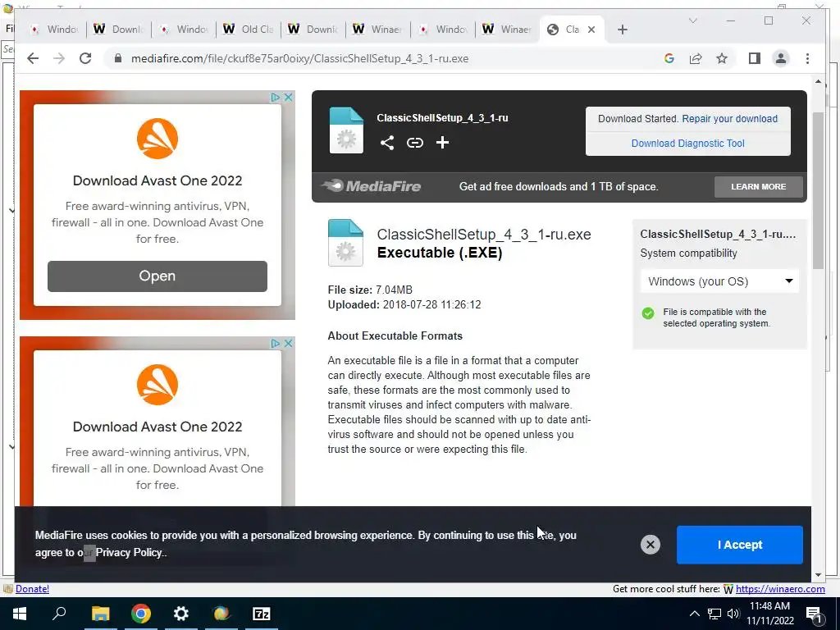Screen dimensions: 840x630
Task: Click the site lock icon in address bar
Action: [x=118, y=58]
